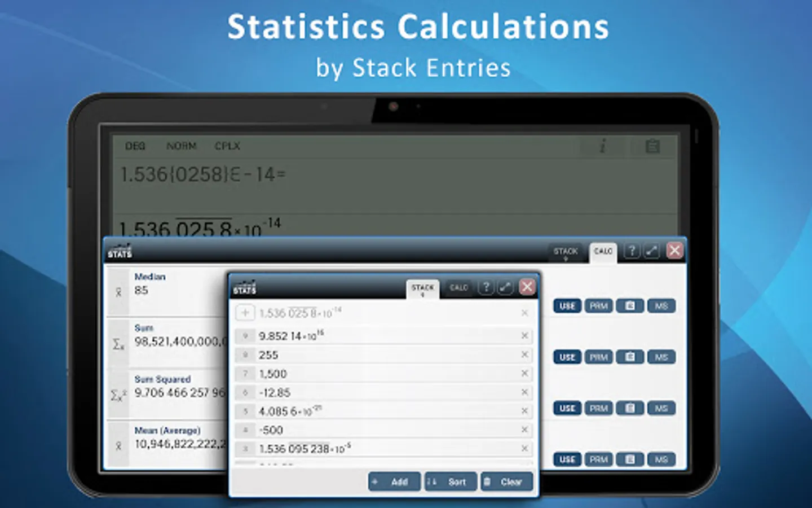Click USE for the Sum Squared row
The width and height of the screenshot is (812, 508).
tap(567, 408)
